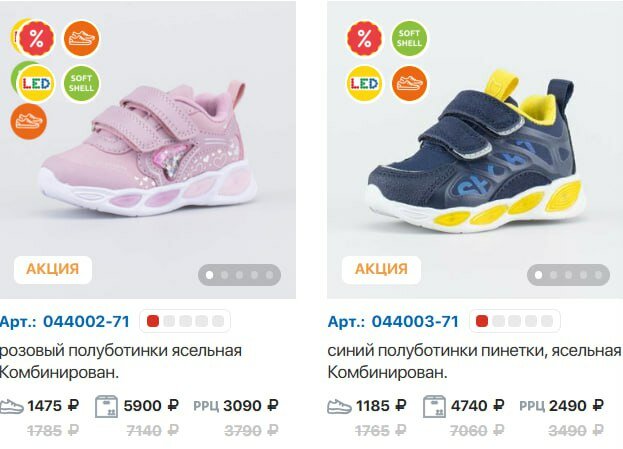Click green Soft Shell badge on navy shoe
The image size is (623, 449).
click(x=409, y=39)
